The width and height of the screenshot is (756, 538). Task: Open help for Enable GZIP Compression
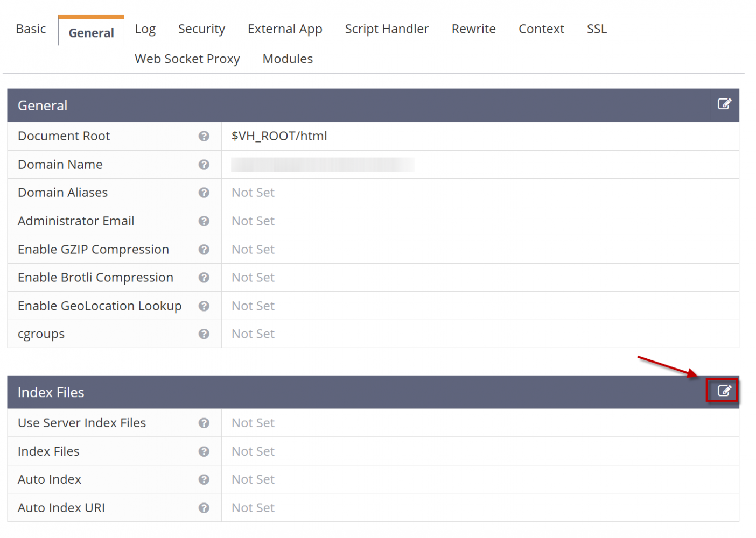[204, 250]
